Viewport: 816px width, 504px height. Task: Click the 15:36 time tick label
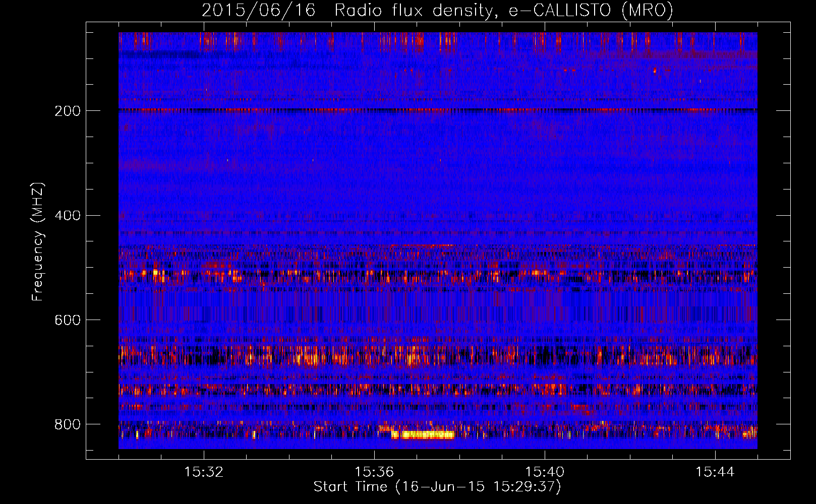coord(374,472)
